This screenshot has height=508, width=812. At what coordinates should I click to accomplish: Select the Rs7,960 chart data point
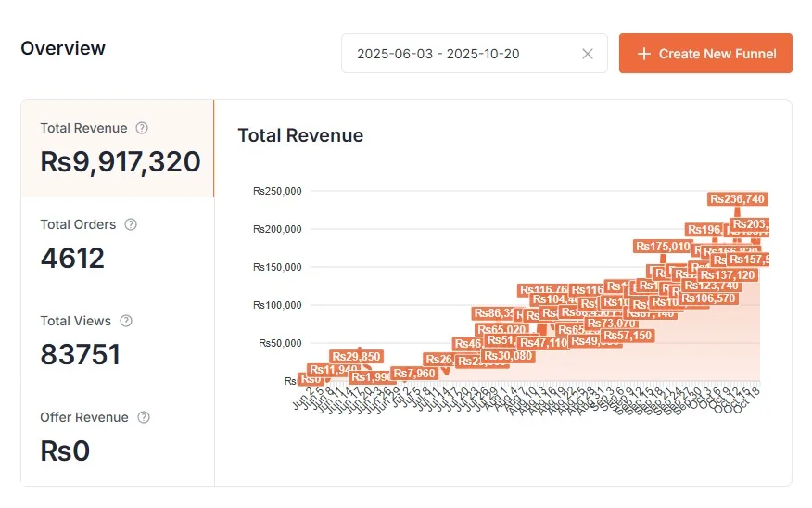[413, 374]
